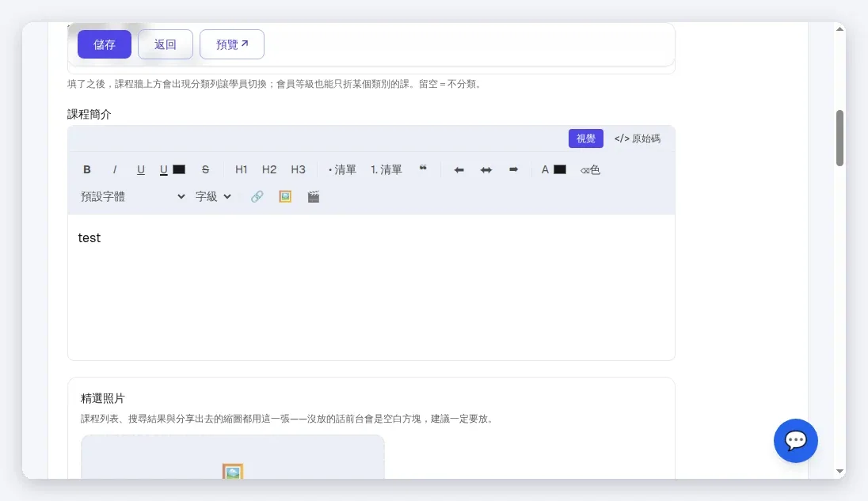This screenshot has width=868, height=501.
Task: Open 預覽 preview in new window
Action: (x=231, y=44)
